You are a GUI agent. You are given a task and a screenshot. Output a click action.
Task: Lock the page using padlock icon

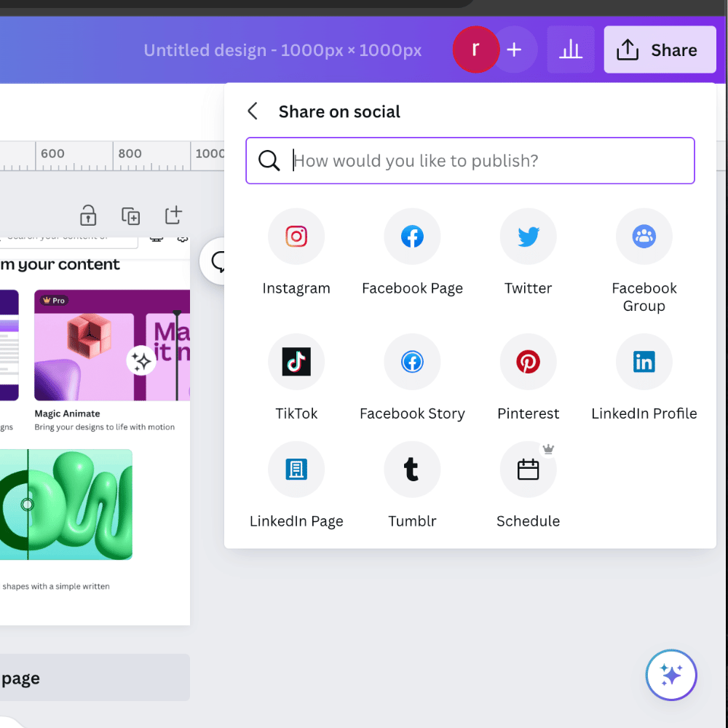point(88,215)
